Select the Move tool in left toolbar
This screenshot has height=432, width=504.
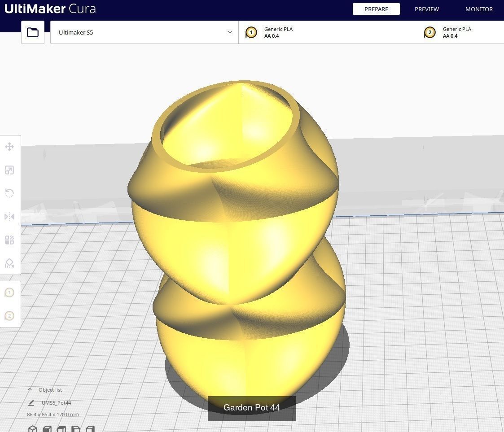[9, 147]
